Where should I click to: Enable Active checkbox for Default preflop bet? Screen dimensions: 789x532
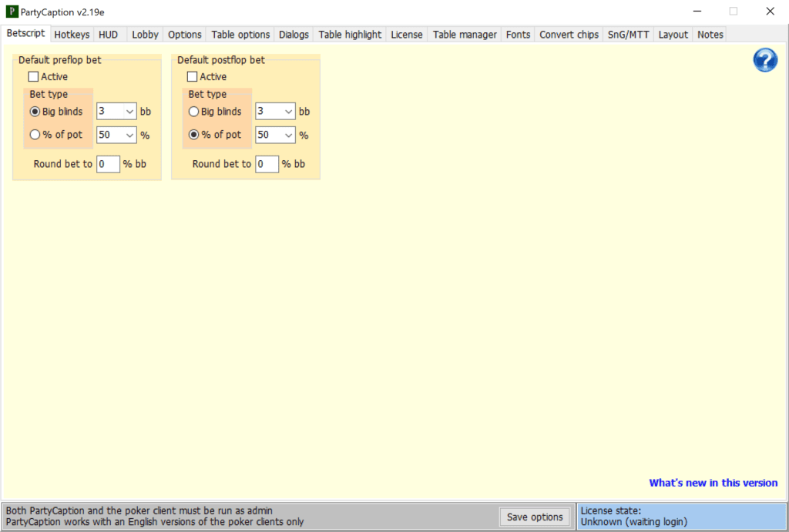[x=33, y=76]
